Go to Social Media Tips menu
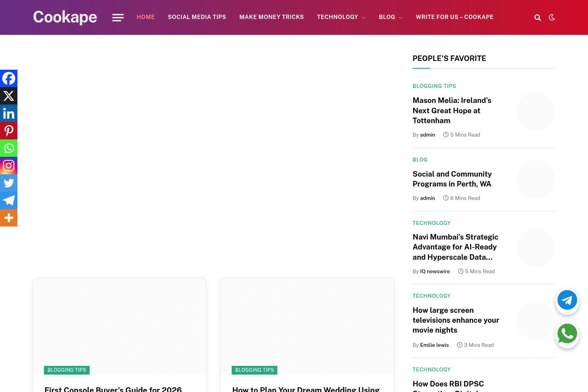The image size is (588, 392). 197,17
